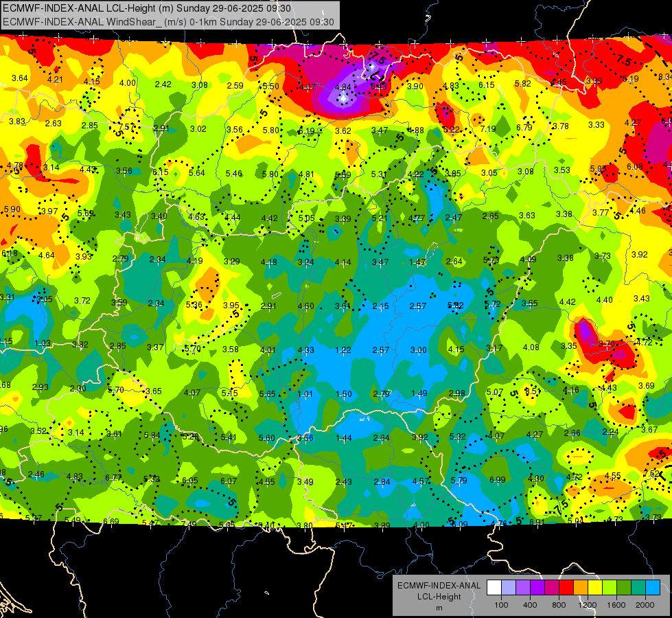Click the wind shear value 5.19
672x618 pixels.
[630, 78]
